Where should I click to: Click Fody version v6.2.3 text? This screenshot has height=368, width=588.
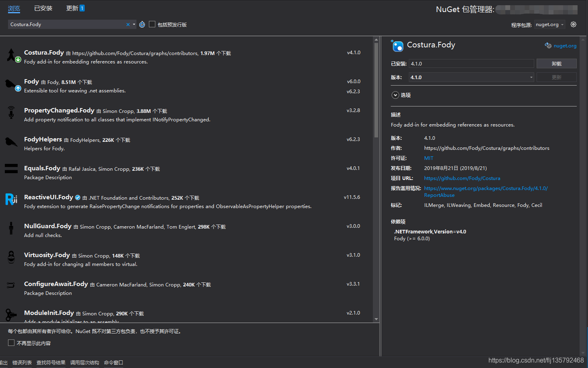[353, 91]
